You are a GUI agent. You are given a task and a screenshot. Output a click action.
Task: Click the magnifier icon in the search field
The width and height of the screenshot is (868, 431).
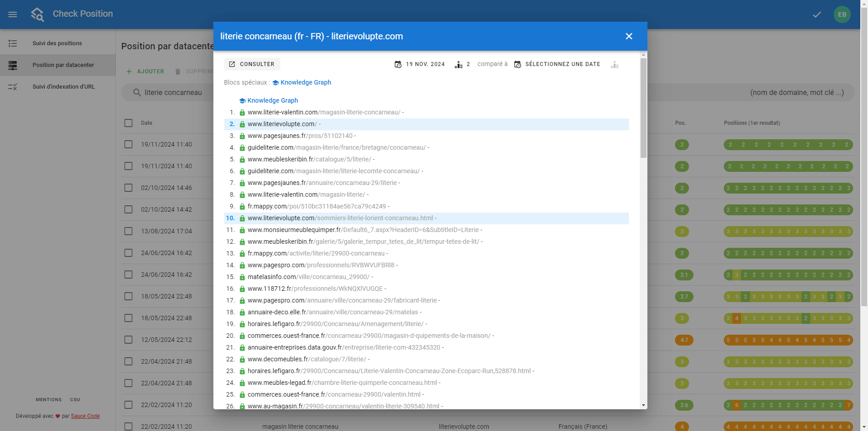point(137,92)
